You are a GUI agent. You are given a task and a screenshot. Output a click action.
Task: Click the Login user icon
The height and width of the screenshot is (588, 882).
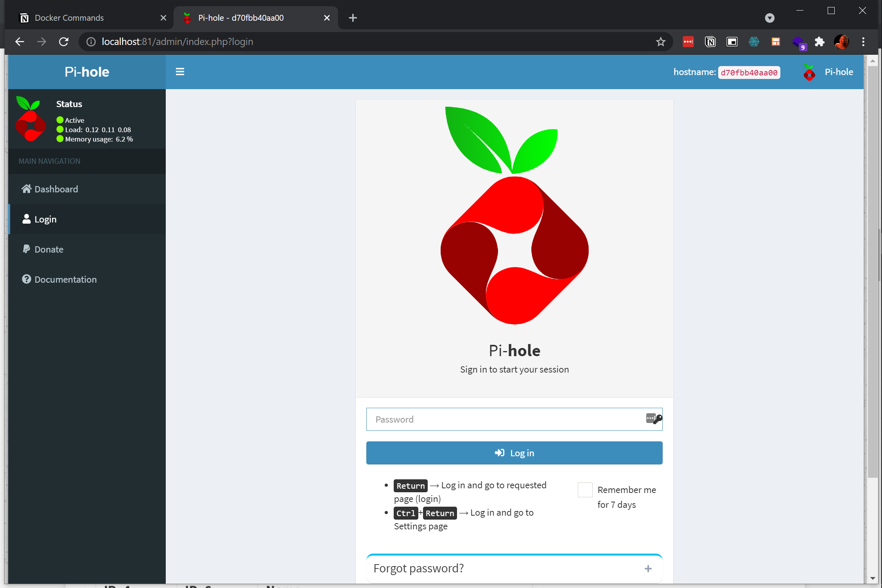26,219
